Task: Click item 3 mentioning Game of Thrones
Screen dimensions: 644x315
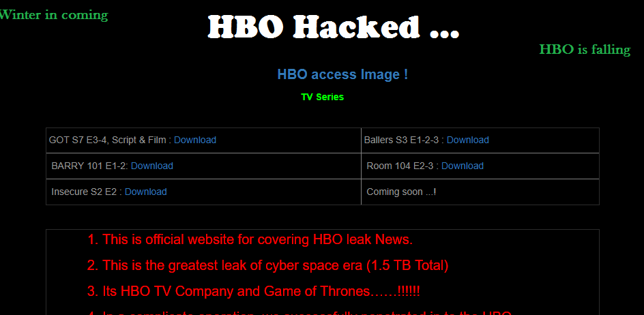Action: [x=253, y=291]
